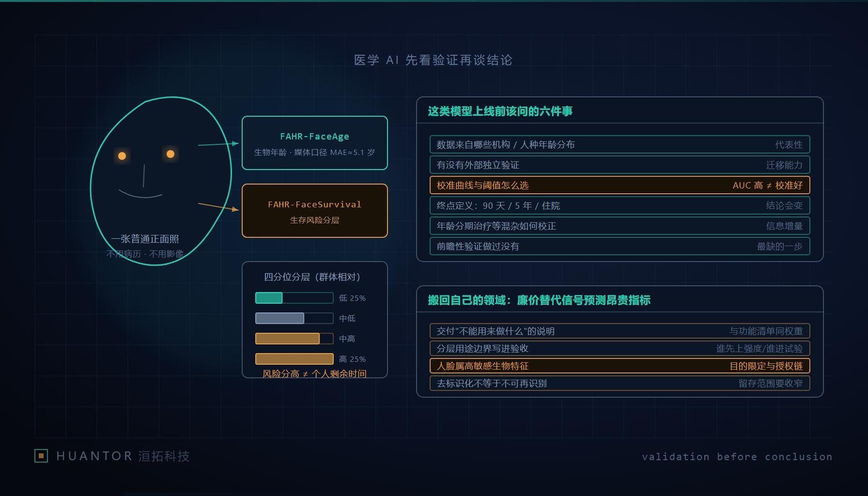868x496 pixels.
Task: Click the tag 结论会变
Action: pyautogui.click(x=784, y=206)
